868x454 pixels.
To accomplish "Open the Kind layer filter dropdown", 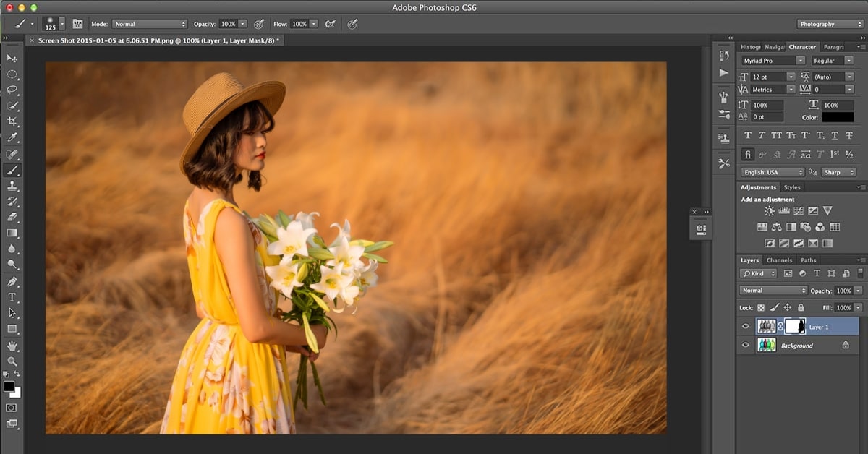I will [758, 273].
